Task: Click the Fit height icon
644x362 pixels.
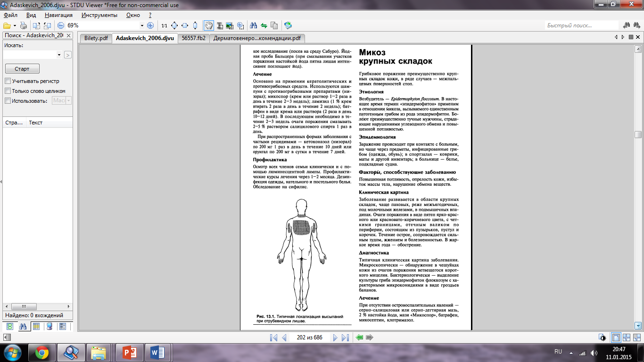Action: [x=195, y=25]
